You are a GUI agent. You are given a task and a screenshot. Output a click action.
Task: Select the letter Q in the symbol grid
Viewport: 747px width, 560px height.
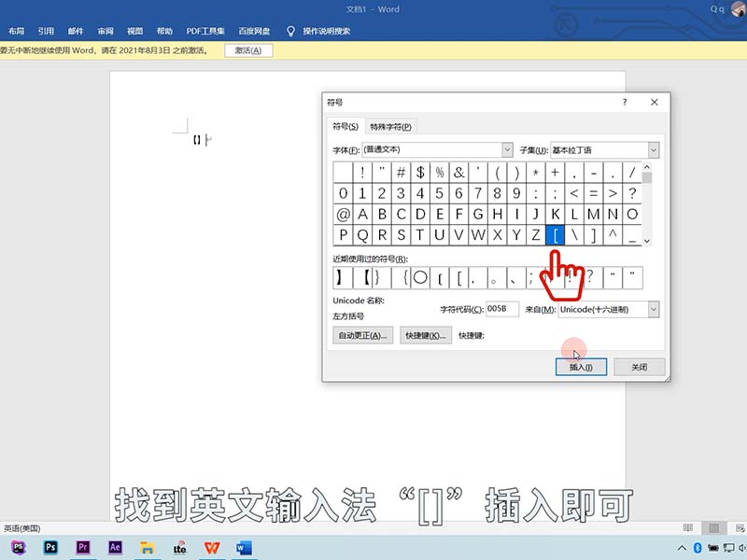click(362, 235)
